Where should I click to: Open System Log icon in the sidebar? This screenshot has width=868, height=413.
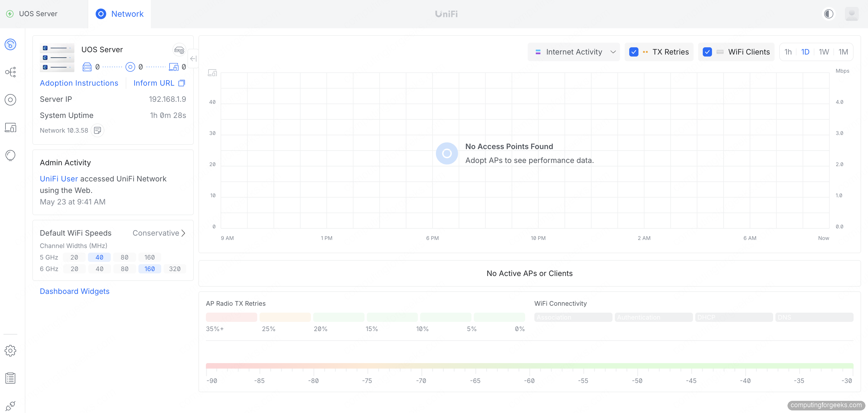coord(10,378)
